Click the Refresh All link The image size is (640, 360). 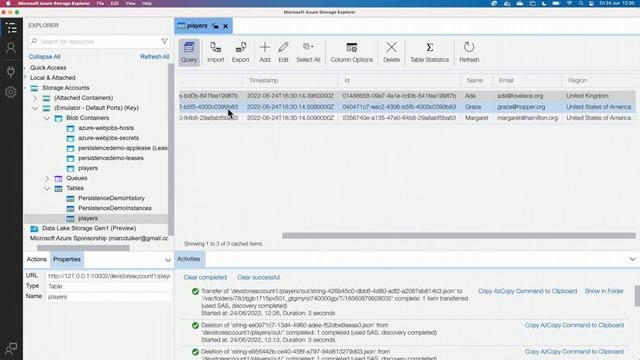coord(155,57)
